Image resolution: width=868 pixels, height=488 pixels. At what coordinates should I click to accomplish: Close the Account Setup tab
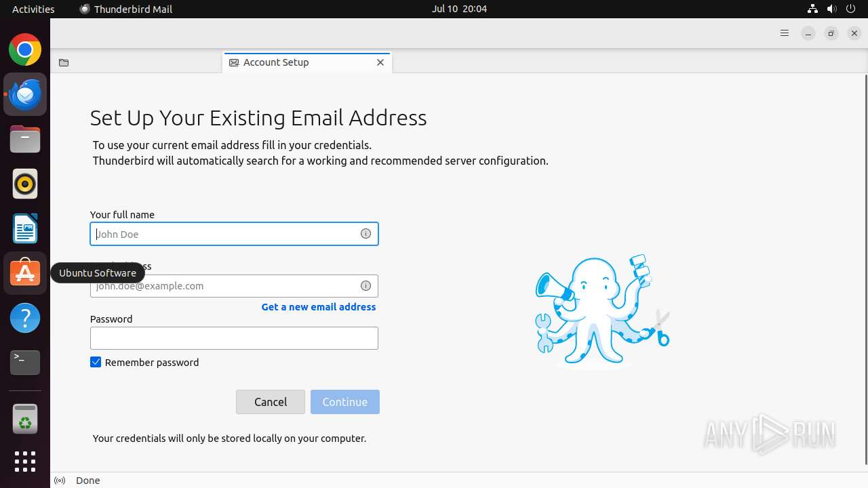(380, 62)
